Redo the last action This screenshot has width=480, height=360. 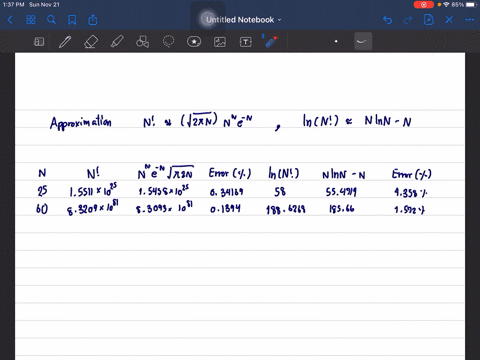click(408, 20)
